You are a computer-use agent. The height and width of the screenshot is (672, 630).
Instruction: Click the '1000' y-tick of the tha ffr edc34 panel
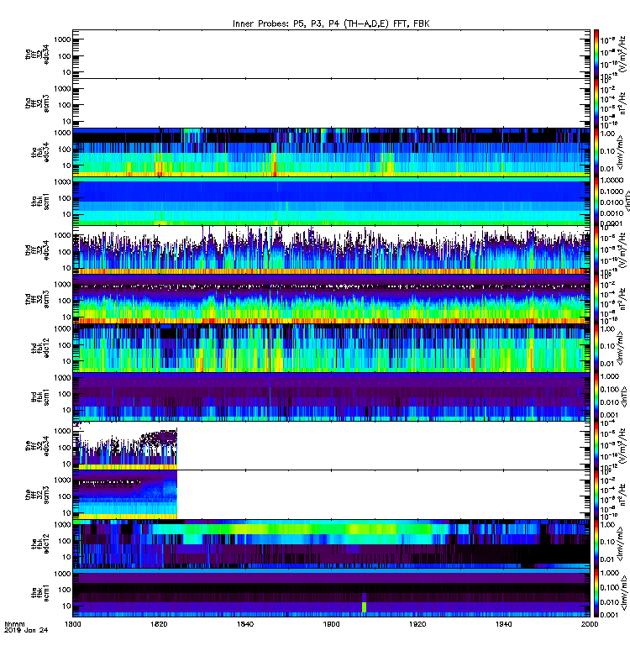click(62, 39)
